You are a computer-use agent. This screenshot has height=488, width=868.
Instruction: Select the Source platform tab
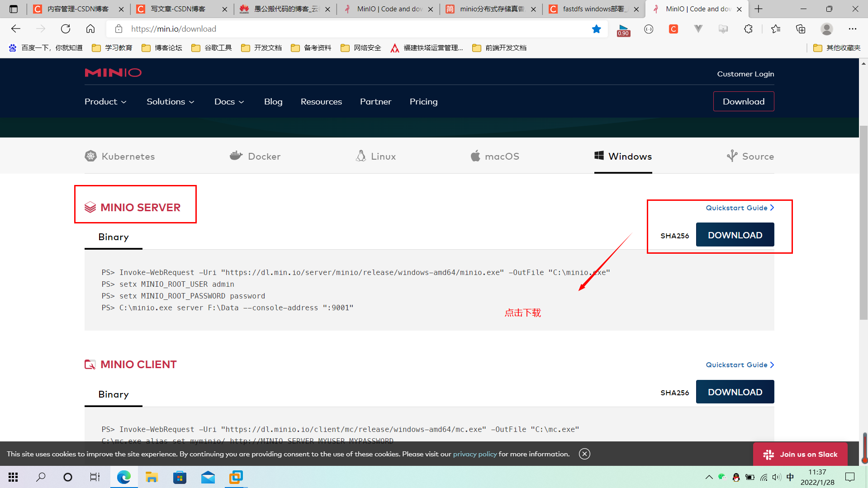click(x=750, y=156)
